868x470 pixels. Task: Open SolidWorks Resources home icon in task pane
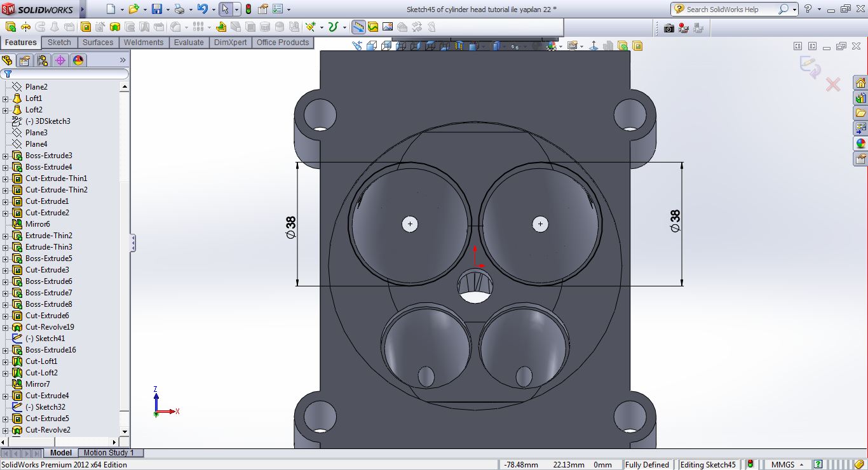(860, 83)
